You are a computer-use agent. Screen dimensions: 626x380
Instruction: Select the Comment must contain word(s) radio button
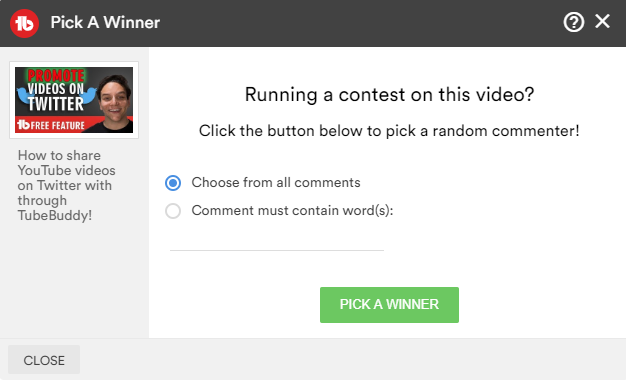coord(173,211)
